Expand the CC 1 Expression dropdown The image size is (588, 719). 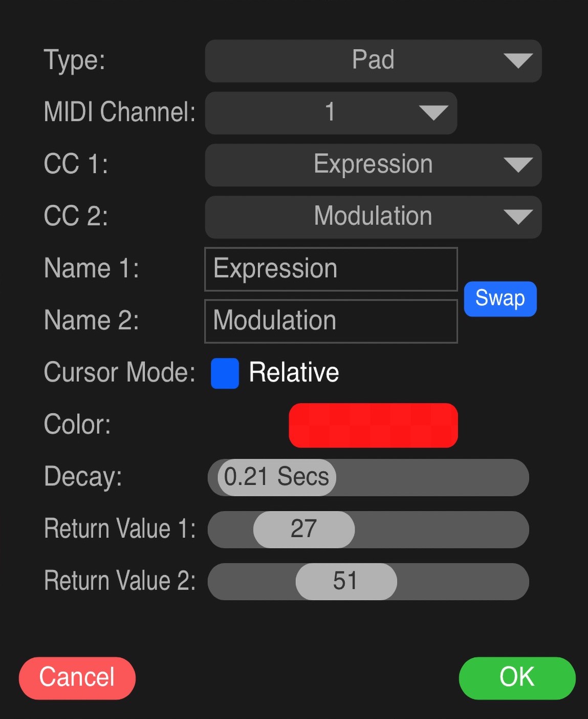373,165
